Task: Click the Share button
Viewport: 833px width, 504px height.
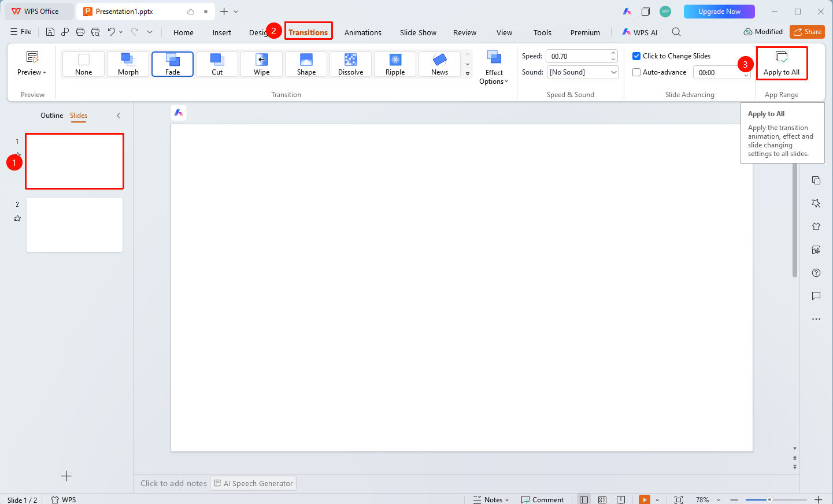Action: [808, 32]
